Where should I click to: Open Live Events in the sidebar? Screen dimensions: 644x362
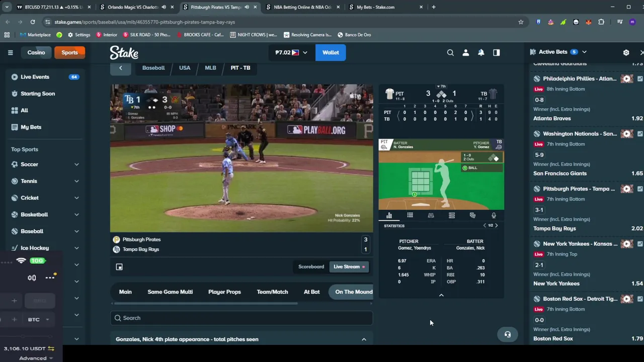point(35,77)
